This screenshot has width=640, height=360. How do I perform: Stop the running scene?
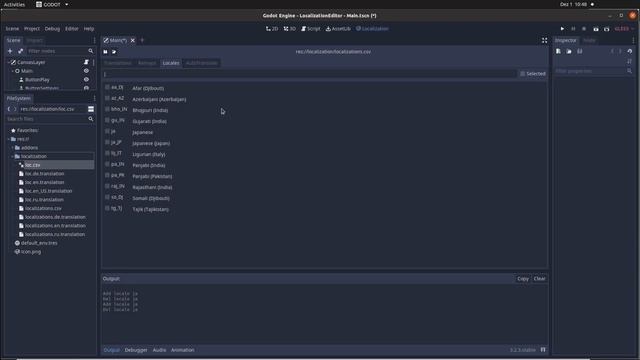pyautogui.click(x=584, y=29)
